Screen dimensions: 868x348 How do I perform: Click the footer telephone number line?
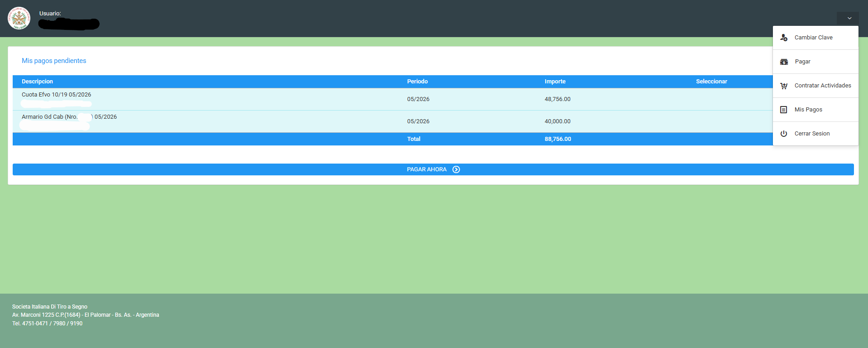click(47, 324)
